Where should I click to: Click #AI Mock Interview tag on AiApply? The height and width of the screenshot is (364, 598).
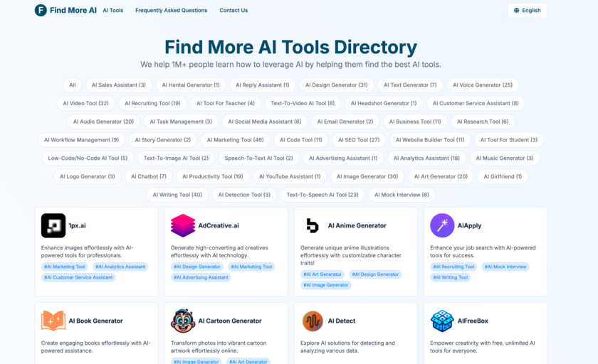coord(505,267)
